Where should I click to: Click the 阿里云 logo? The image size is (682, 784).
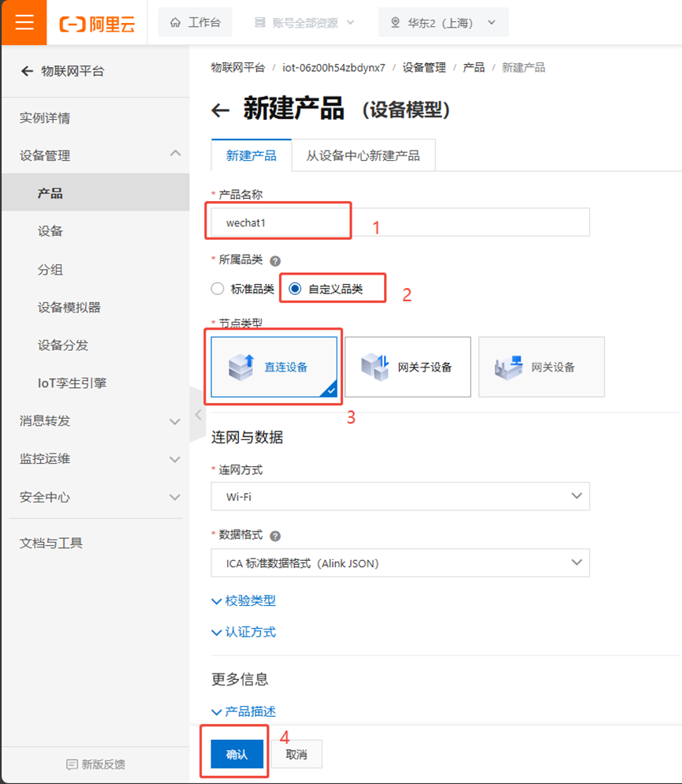pyautogui.click(x=93, y=22)
